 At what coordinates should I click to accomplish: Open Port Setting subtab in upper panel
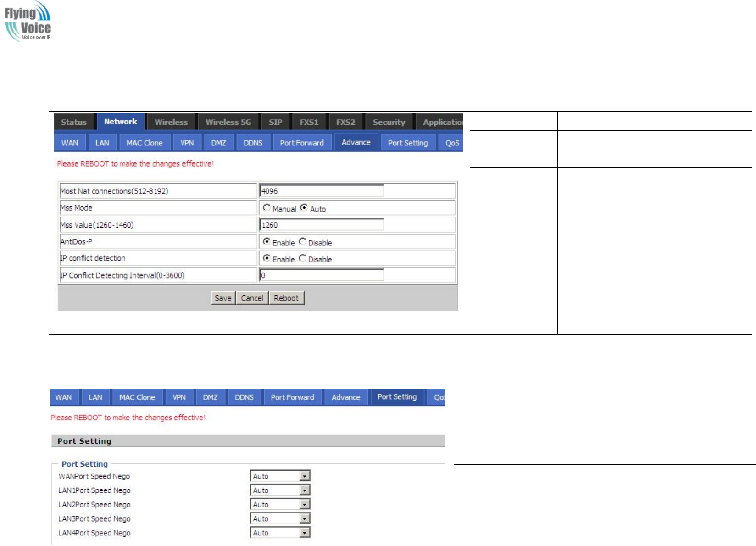click(408, 143)
